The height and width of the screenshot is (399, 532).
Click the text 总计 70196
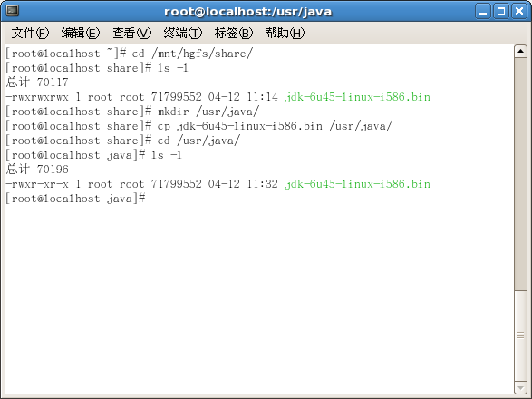click(x=37, y=170)
